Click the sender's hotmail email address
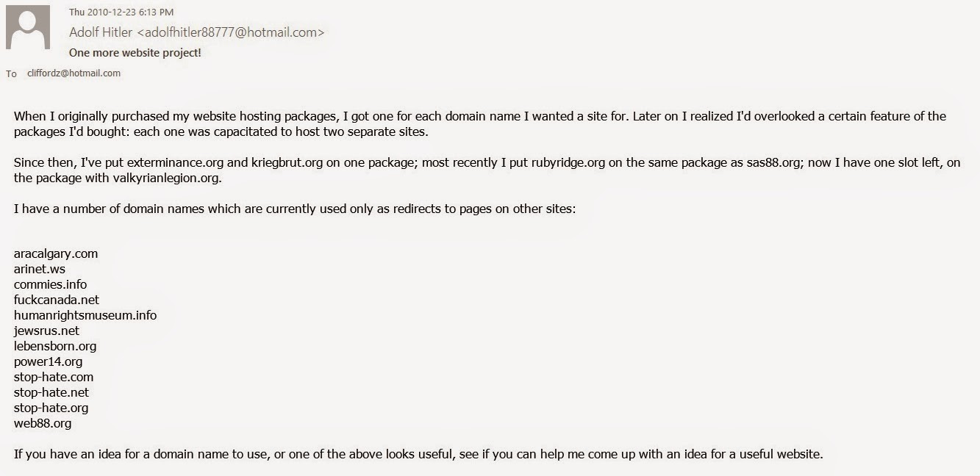Image resolution: width=980 pixels, height=476 pixels. point(231,32)
